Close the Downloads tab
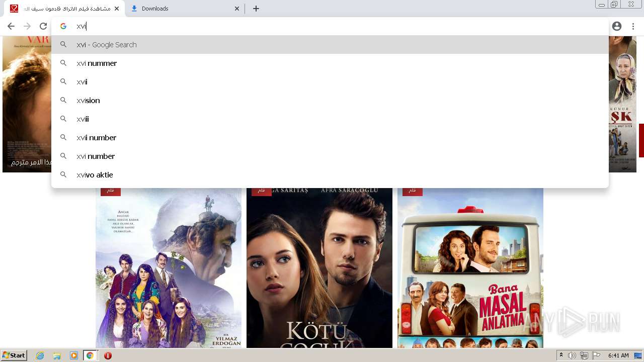Viewport: 644px width, 362px height. tap(237, 9)
